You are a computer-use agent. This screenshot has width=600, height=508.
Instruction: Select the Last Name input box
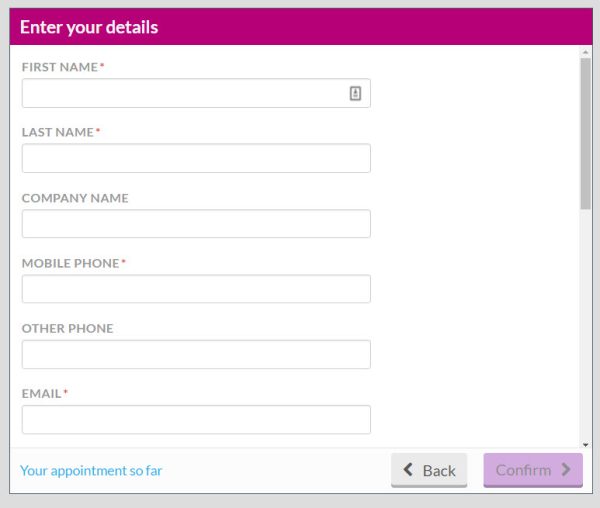click(196, 158)
